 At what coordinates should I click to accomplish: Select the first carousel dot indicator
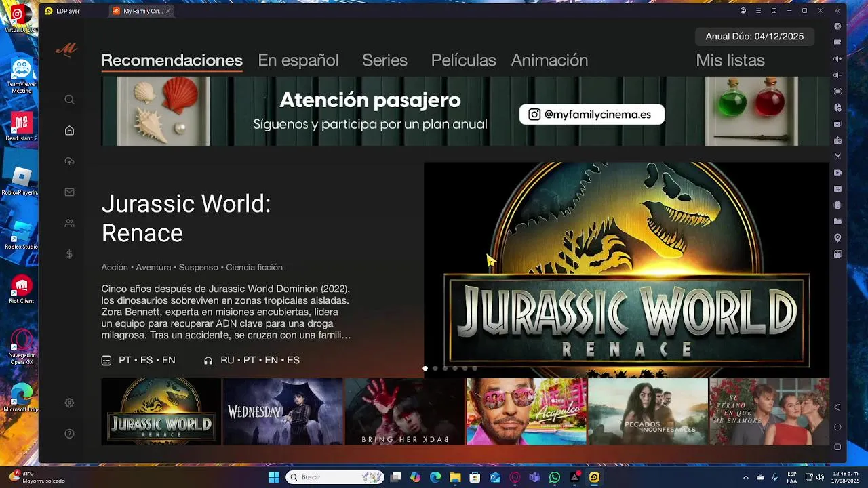[425, 369]
